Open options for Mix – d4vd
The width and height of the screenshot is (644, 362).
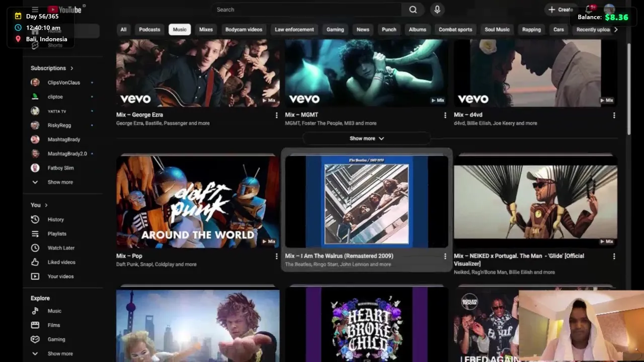614,115
